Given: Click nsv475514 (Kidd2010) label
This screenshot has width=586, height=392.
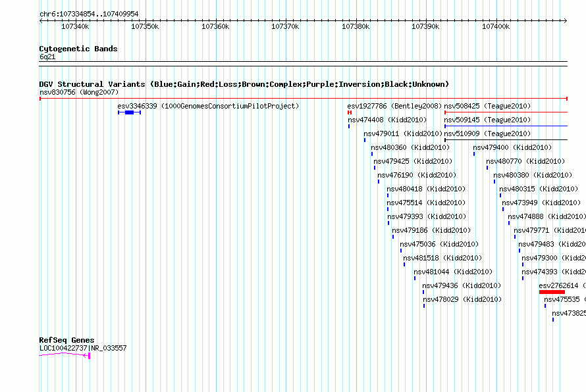Looking at the screenshot, I should (426, 203).
